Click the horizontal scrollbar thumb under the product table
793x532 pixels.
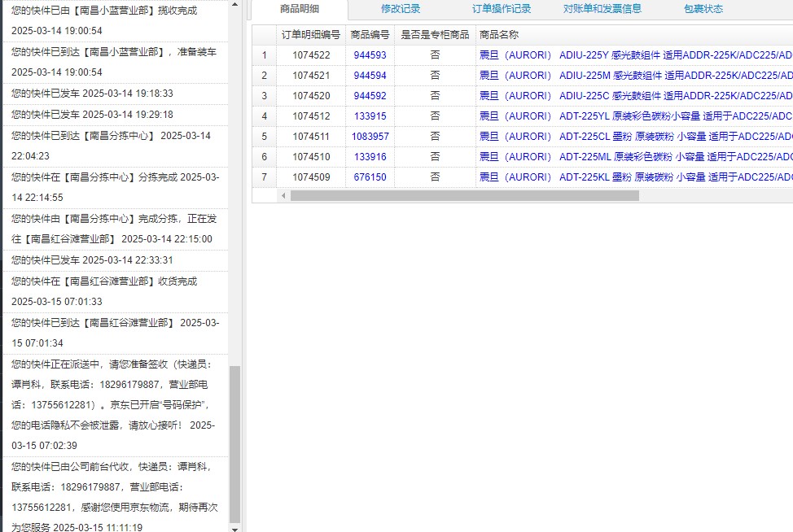point(464,195)
